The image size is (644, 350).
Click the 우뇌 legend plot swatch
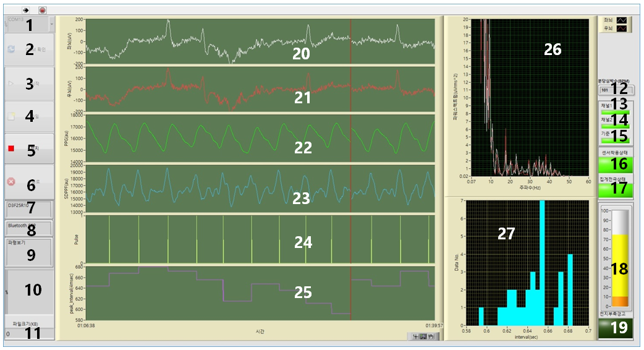(x=622, y=28)
